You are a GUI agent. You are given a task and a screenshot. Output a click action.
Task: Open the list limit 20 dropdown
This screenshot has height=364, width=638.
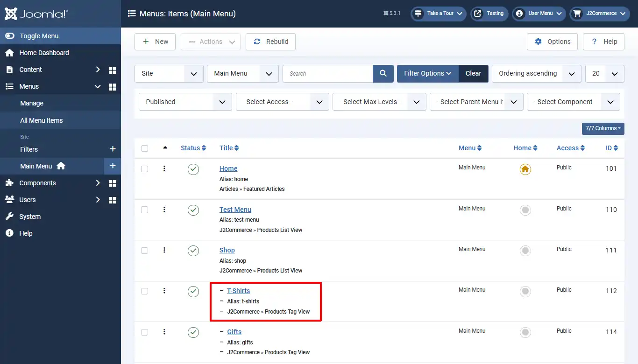[x=605, y=74]
